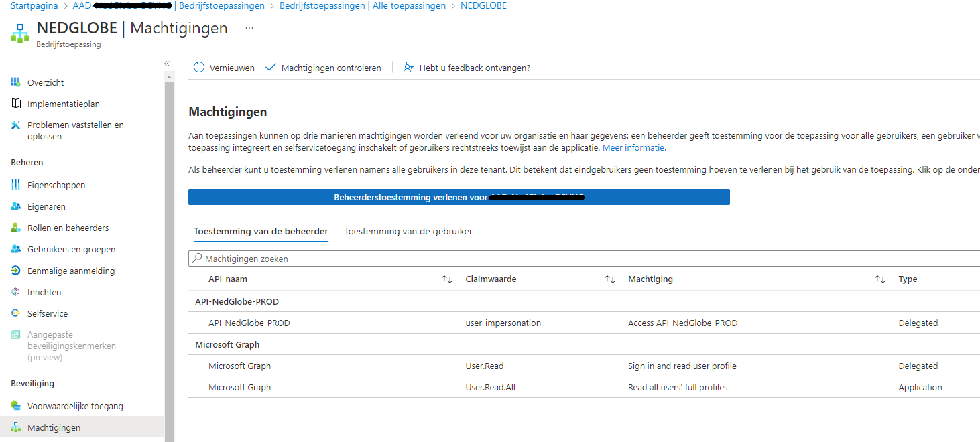Click the feedback person icon
The height and width of the screenshot is (442, 980).
(x=409, y=68)
